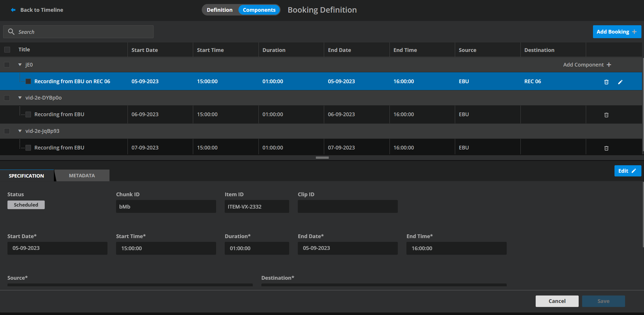Tick checkbox for 07-09-2023 Recording from EBU
The height and width of the screenshot is (315, 644).
[x=28, y=148]
